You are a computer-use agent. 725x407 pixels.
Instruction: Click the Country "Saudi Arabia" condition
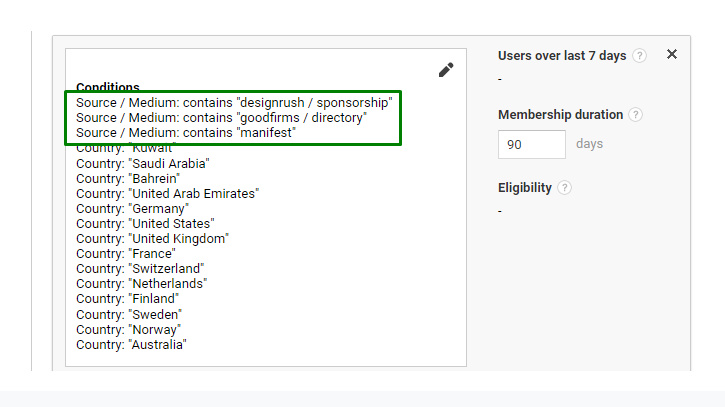coord(143,163)
